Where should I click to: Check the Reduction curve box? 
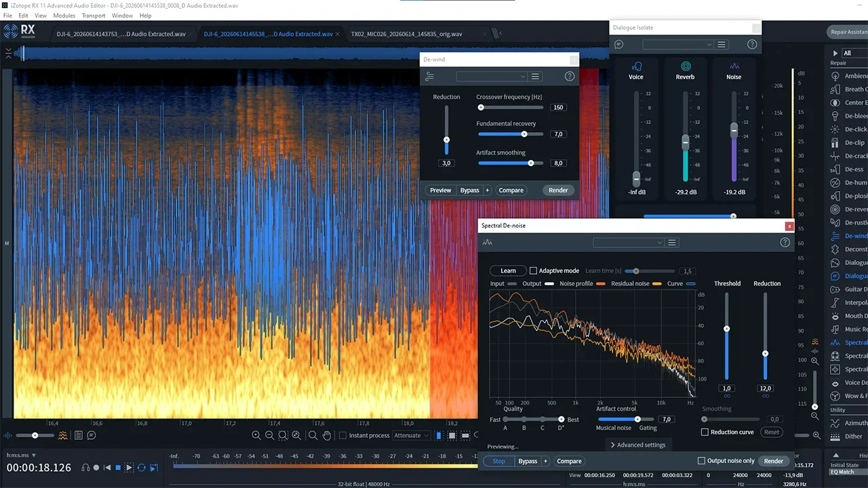tap(705, 432)
